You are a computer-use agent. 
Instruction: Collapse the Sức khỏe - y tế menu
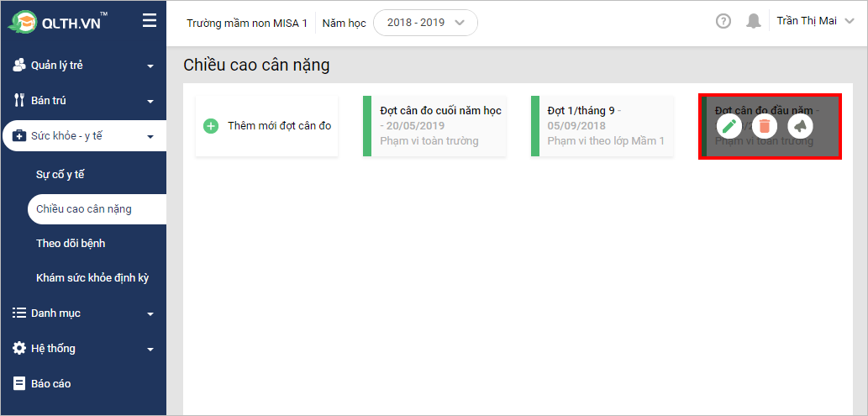82,136
